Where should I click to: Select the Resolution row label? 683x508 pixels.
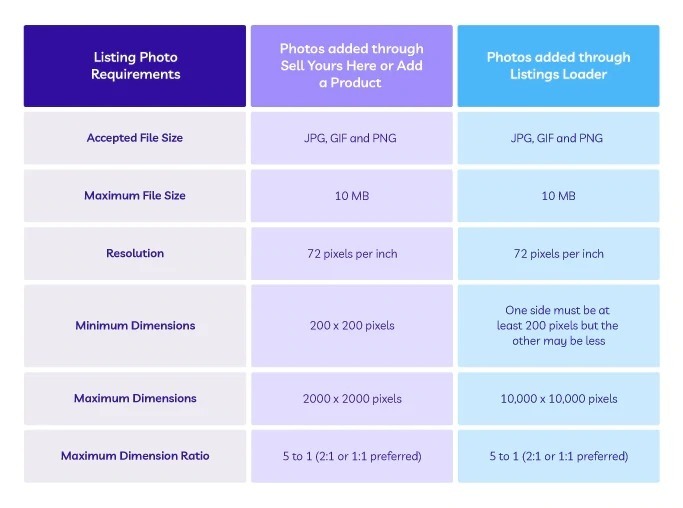coord(135,254)
